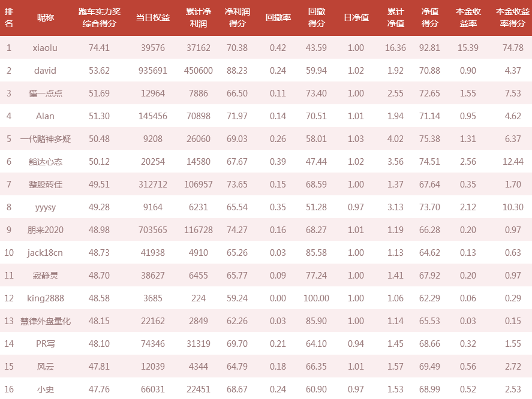The height and width of the screenshot is (399, 532).
Task: Open the nickname jack18cn
Action: (x=45, y=253)
